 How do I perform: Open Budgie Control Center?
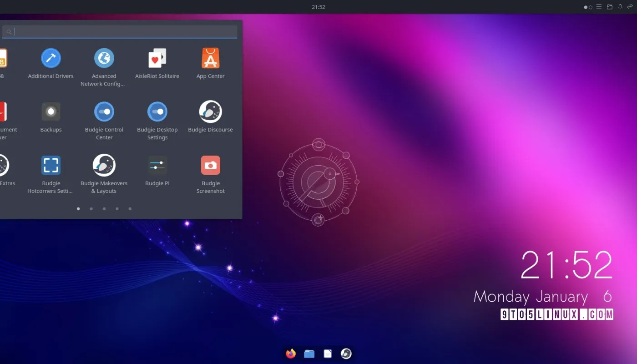coord(104,111)
